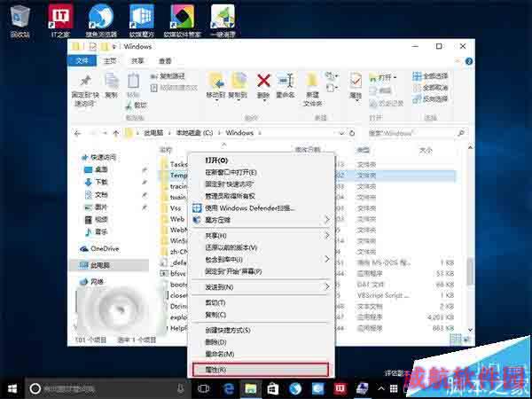Click Invert selection (反向选择) in ribbon
532x399 pixels.
pos(431,99)
